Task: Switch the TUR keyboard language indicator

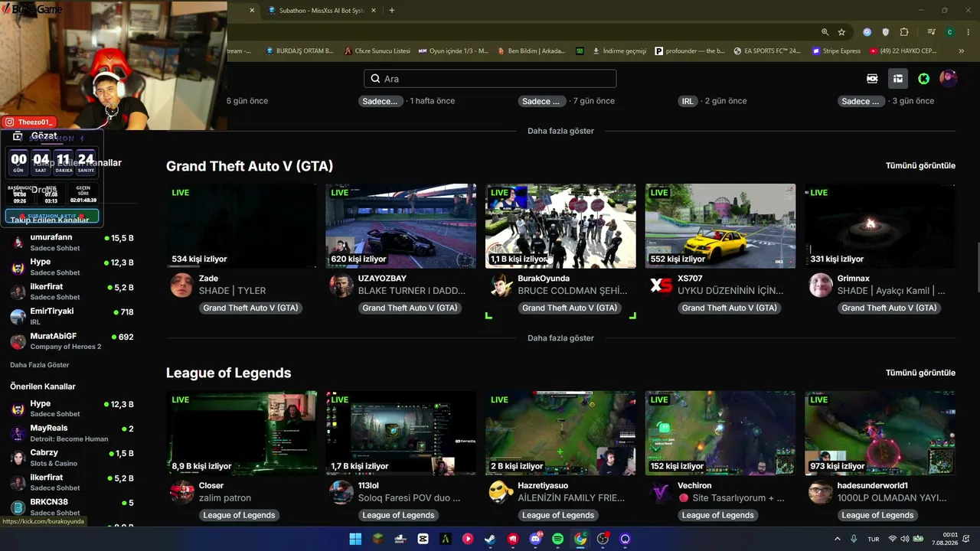Action: point(874,539)
